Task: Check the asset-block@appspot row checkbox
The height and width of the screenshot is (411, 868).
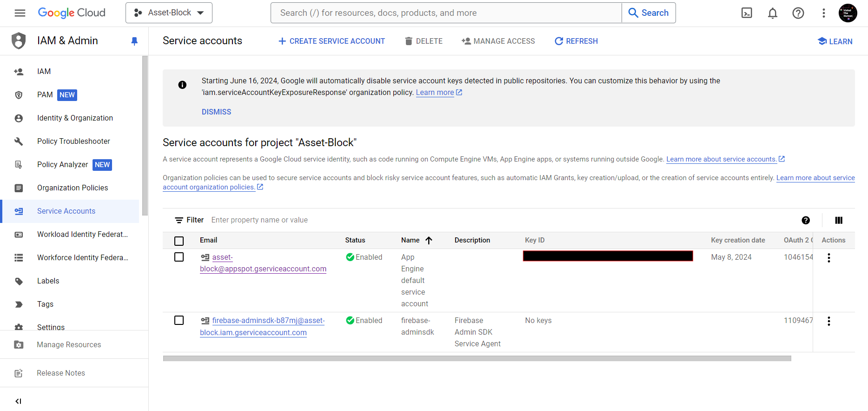Action: 179,257
